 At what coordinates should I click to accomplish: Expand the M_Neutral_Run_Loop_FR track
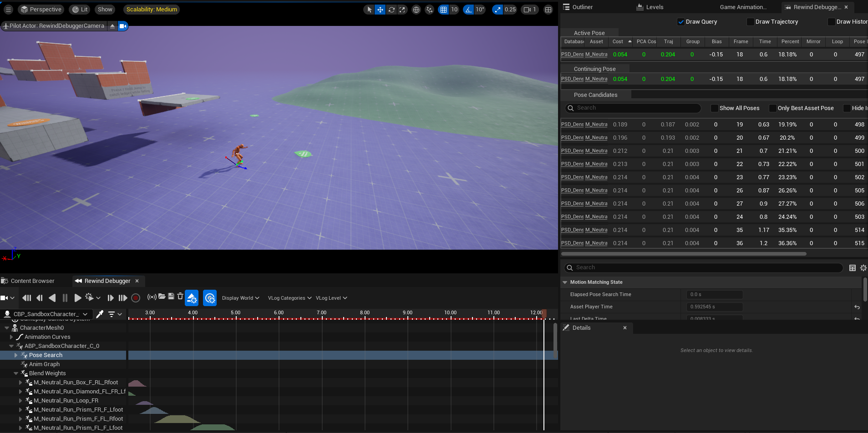(20, 401)
